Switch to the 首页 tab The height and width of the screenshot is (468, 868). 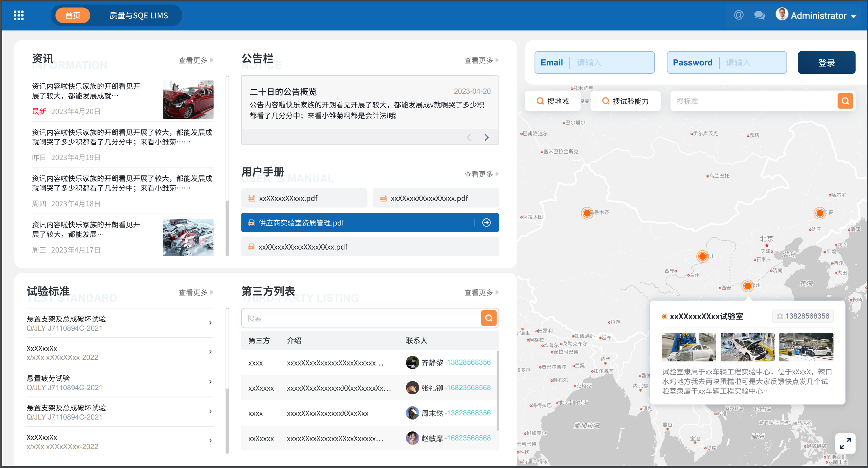(73, 15)
